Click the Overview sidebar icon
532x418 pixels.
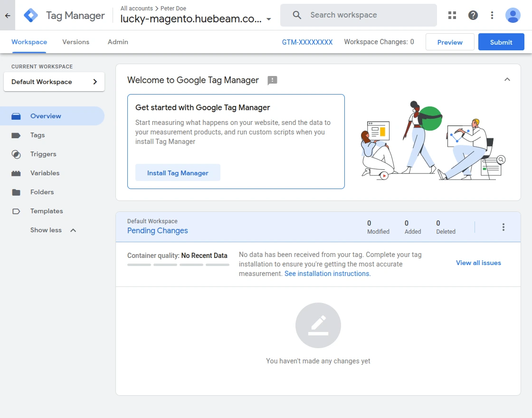[x=16, y=116]
